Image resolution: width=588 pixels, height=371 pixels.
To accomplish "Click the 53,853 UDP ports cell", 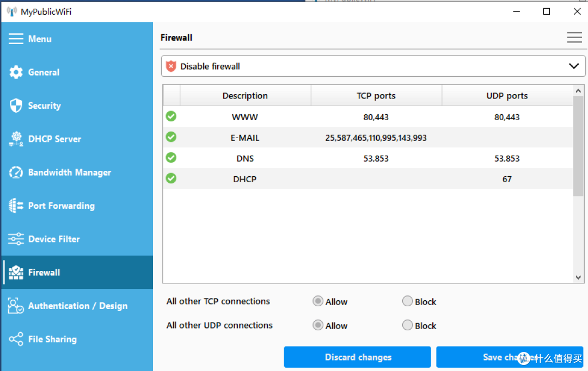I will point(507,158).
